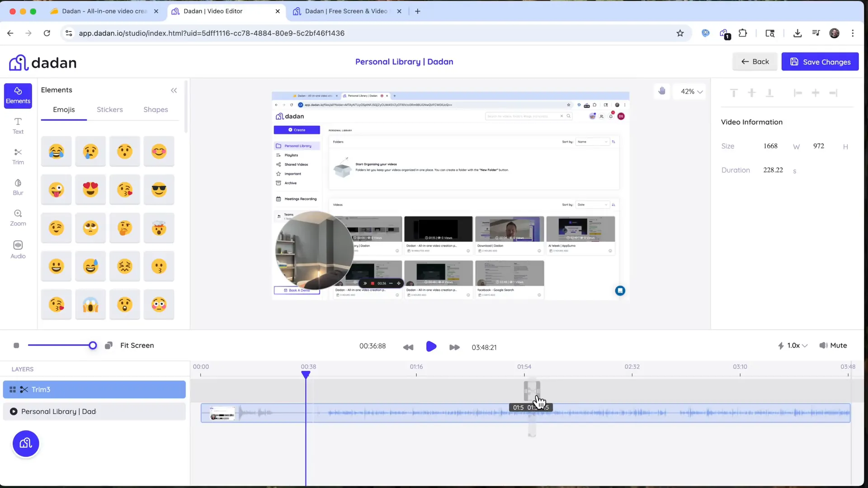
Task: Play the video
Action: pyautogui.click(x=431, y=347)
